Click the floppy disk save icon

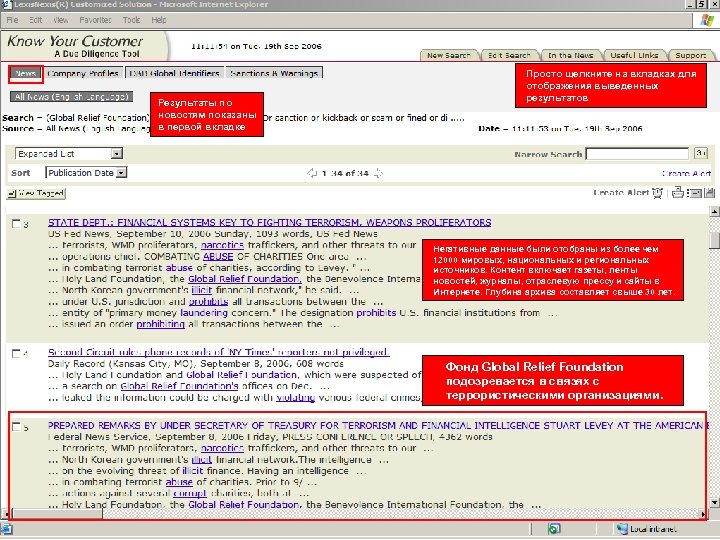710,193
